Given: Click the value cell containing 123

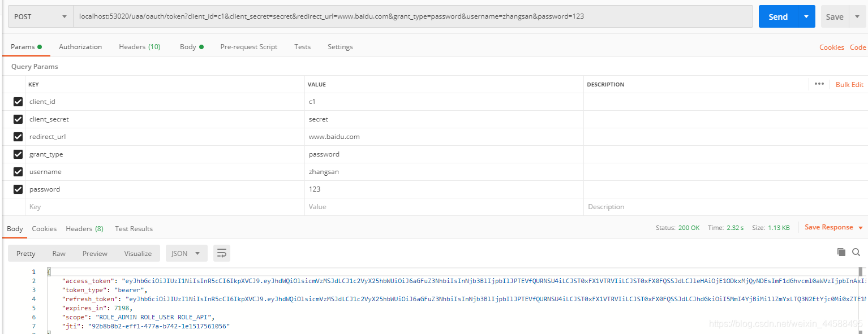Looking at the screenshot, I should click(x=444, y=189).
